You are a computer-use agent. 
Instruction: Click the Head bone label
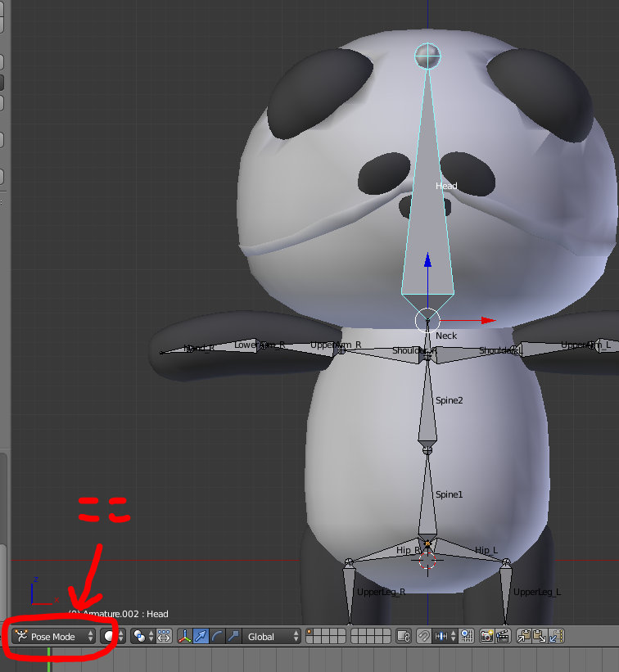pyautogui.click(x=446, y=186)
